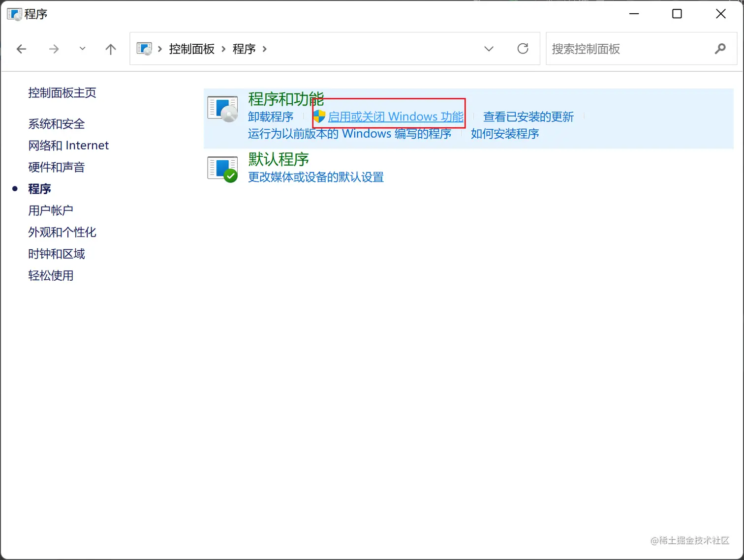The width and height of the screenshot is (744, 560).
Task: Open 外观和个性化 category
Action: tap(62, 232)
